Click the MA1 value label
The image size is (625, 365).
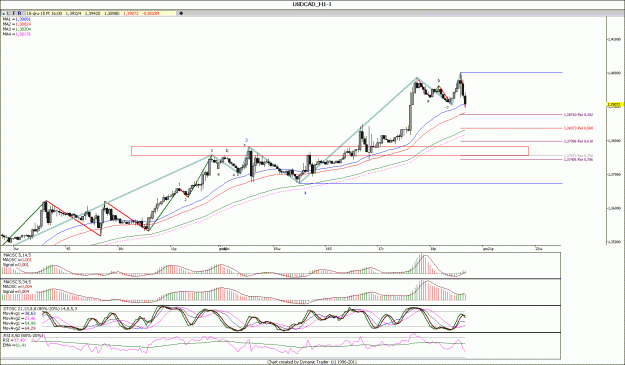(17, 19)
